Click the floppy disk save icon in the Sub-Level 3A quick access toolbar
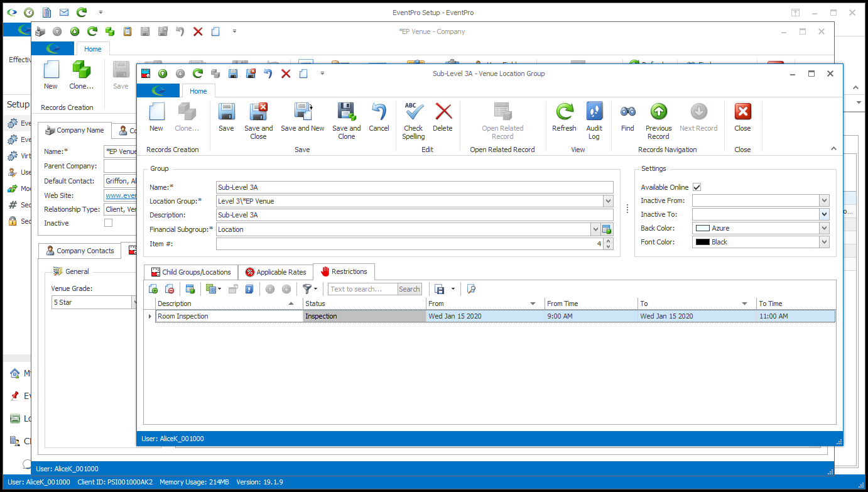The height and width of the screenshot is (492, 868). coord(232,74)
